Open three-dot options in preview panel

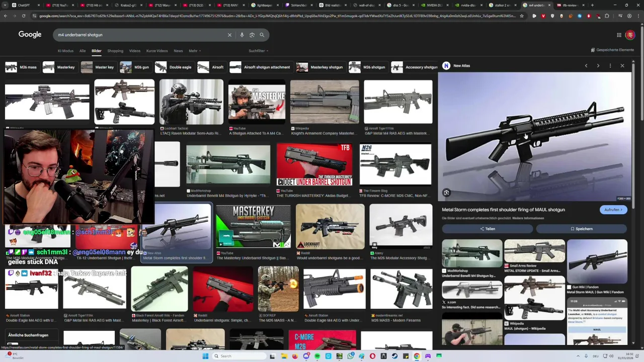(610, 66)
